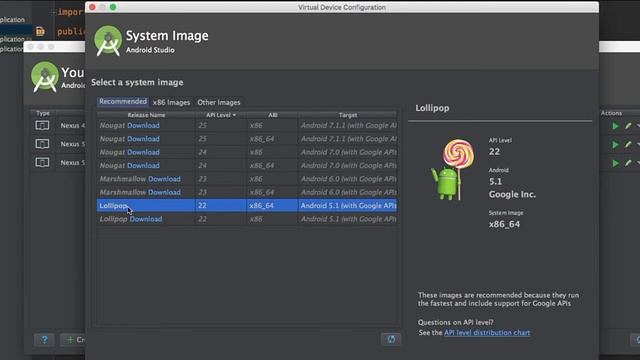Download Nougat API 24 x86 image
This screenshot has width=640, height=360.
point(143,152)
